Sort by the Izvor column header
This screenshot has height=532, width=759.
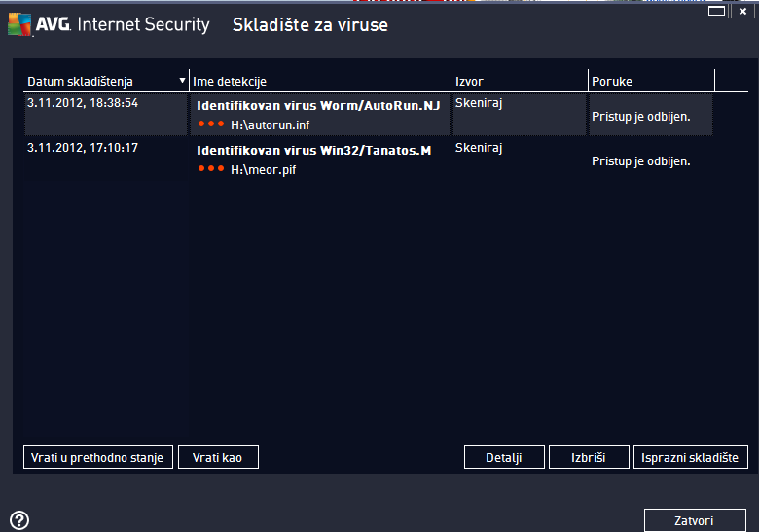519,81
